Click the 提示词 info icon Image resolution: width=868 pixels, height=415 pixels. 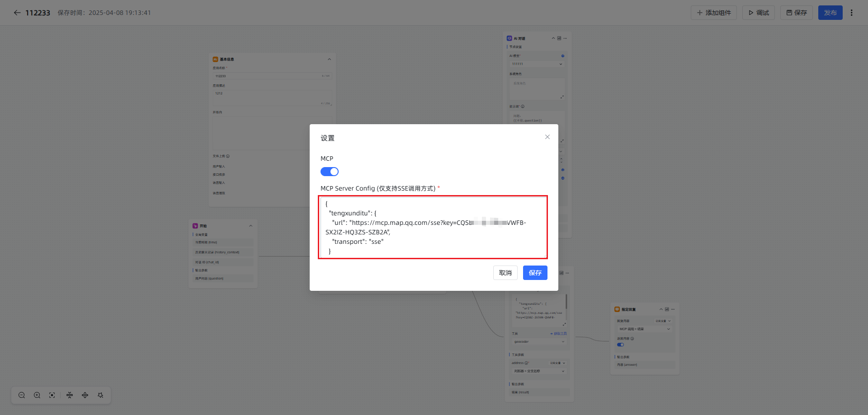tap(523, 107)
